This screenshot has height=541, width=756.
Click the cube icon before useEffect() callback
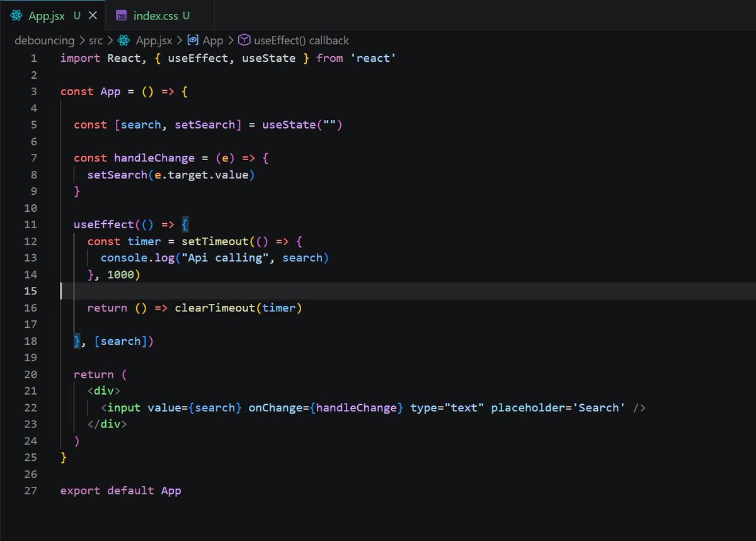pyautogui.click(x=244, y=40)
